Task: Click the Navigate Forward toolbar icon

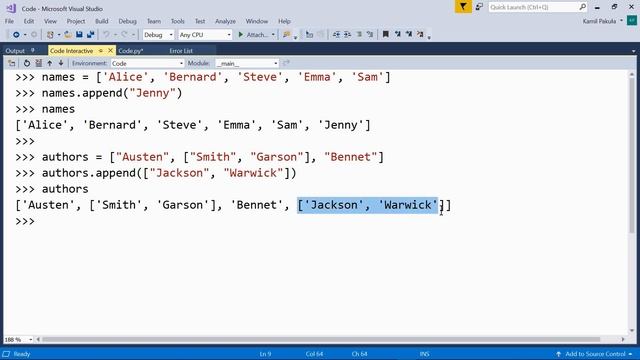Action: click(34, 35)
